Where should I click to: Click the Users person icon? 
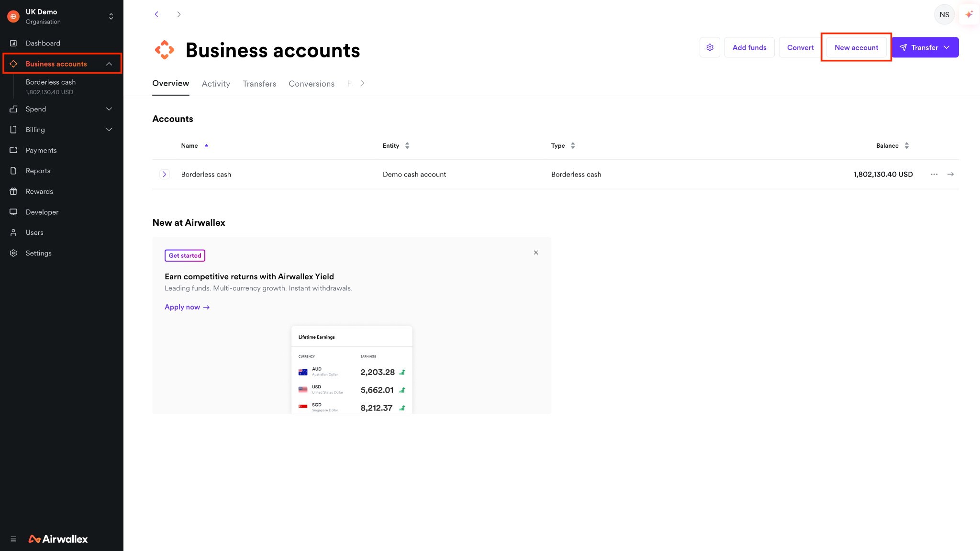point(13,232)
